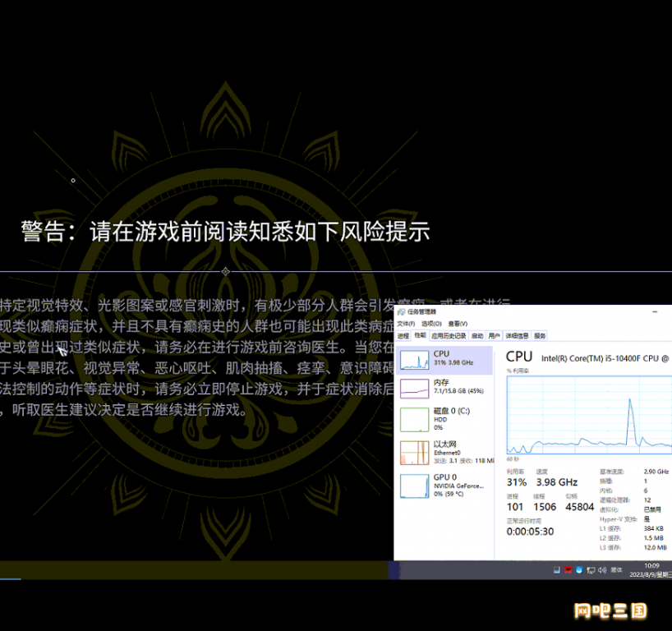Image resolution: width=672 pixels, height=631 pixels.
Task: Switch to the 启动 tab
Action: [x=477, y=336]
